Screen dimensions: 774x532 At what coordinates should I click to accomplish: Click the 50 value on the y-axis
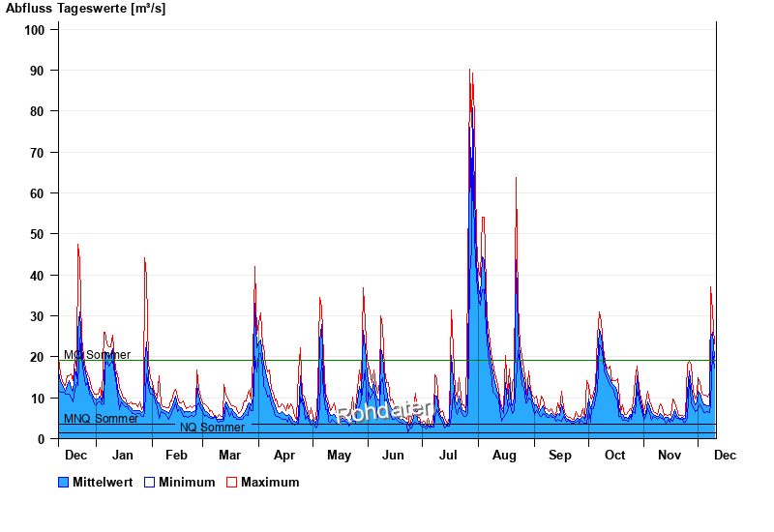pos(39,234)
